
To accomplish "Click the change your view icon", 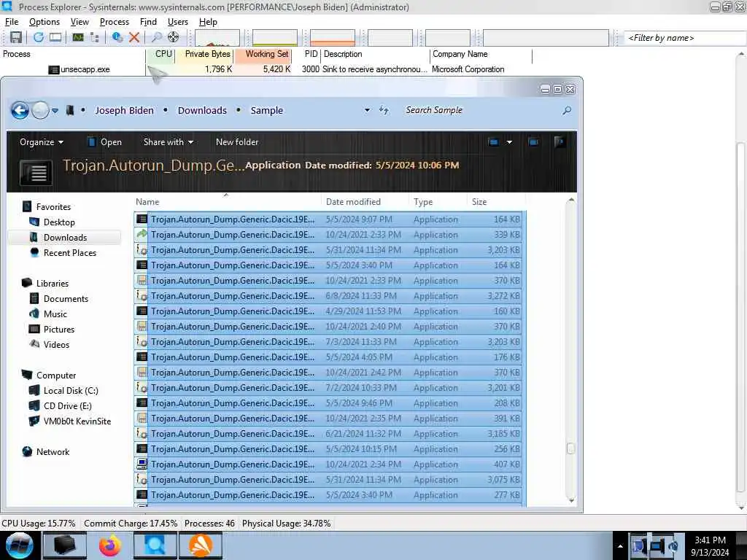I will click(x=494, y=142).
